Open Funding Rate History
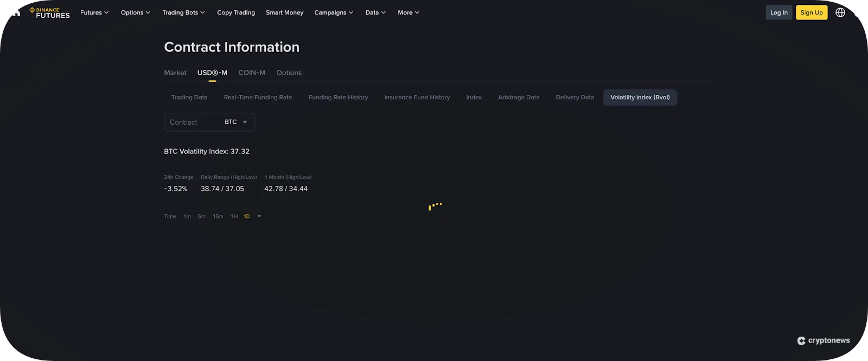The height and width of the screenshot is (361, 868). point(338,98)
